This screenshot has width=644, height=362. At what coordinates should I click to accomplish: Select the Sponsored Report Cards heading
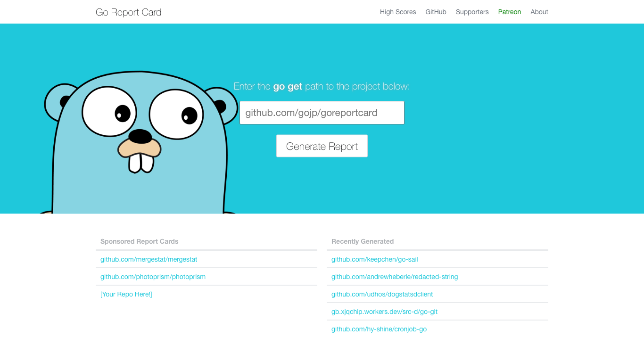[139, 241]
